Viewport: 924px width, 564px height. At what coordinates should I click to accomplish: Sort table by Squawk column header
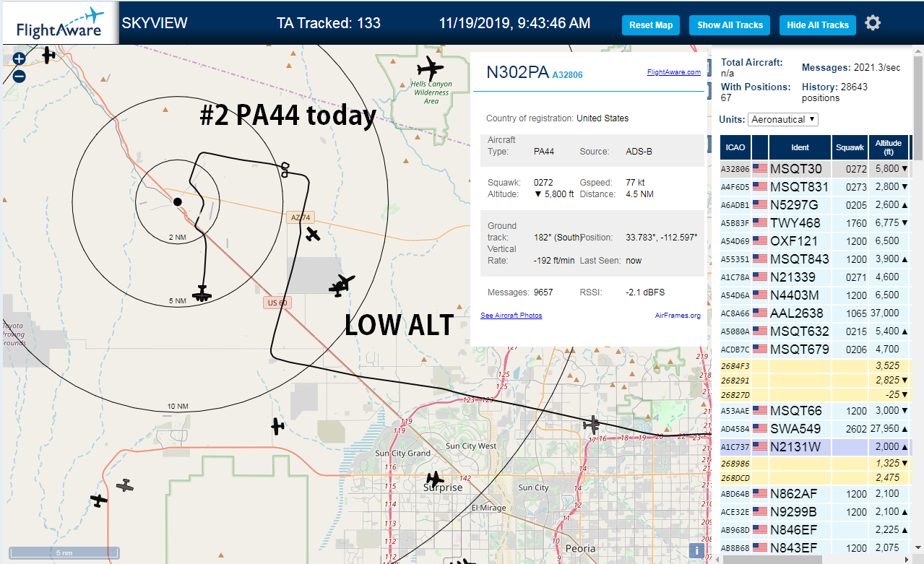[850, 147]
